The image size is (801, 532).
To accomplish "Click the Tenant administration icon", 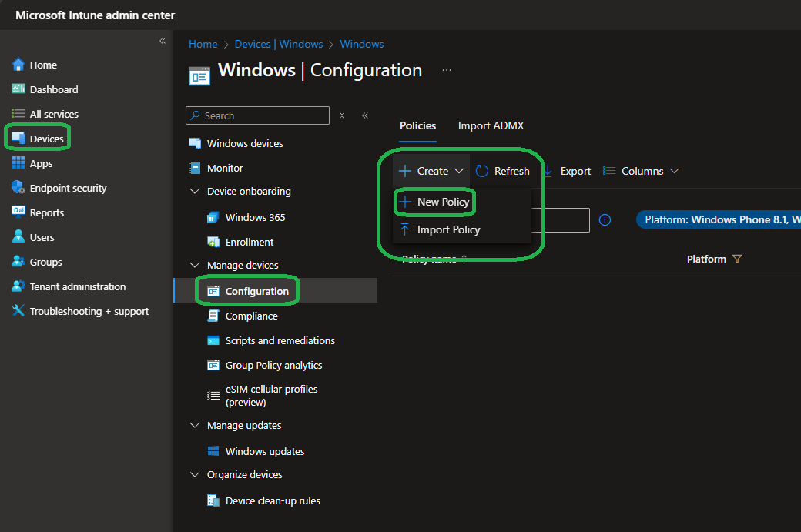I will tap(18, 286).
